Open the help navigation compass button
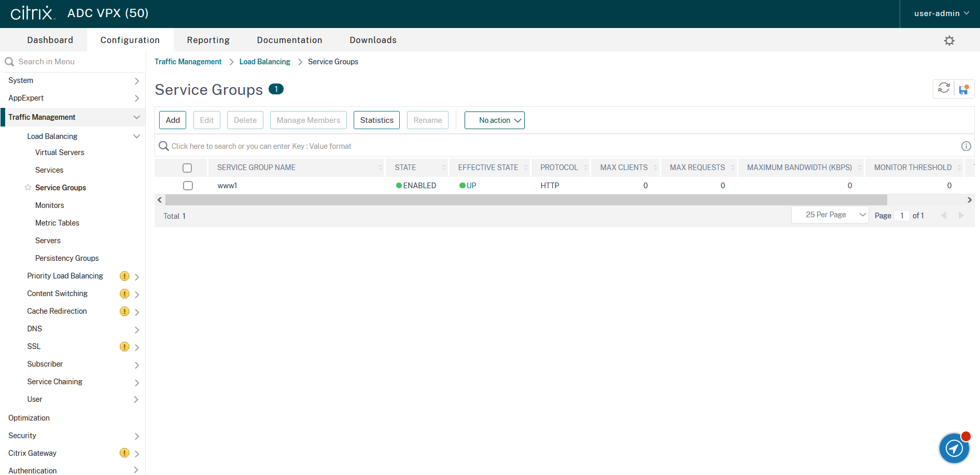This screenshot has height=475, width=980. tap(954, 448)
